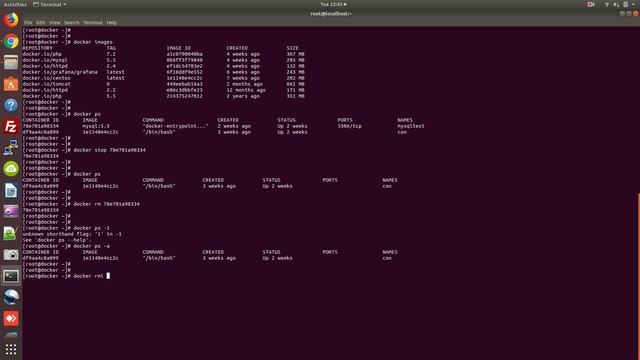Screen dimensions: 640x360
Task: Click 'docker stop 78e701a98334' command
Action: pos(109,150)
